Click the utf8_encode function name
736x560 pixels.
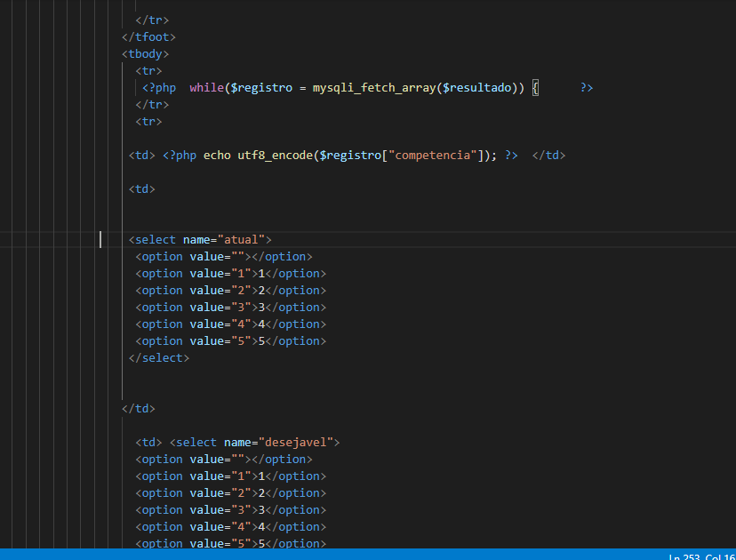click(275, 156)
